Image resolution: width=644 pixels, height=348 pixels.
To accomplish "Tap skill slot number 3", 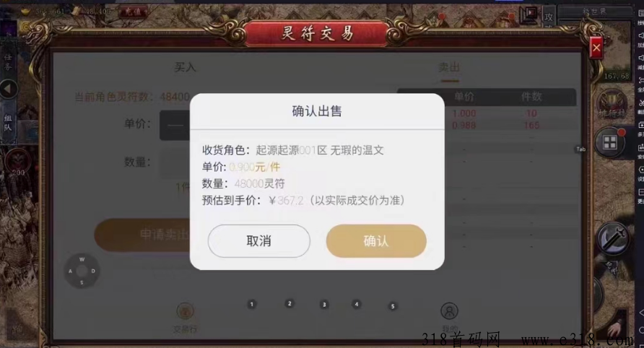I will click(324, 305).
